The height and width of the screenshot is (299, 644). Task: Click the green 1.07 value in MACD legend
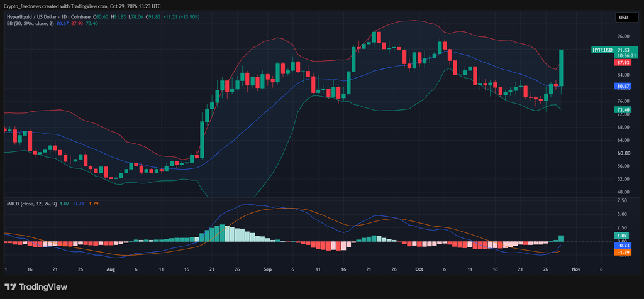(64, 204)
